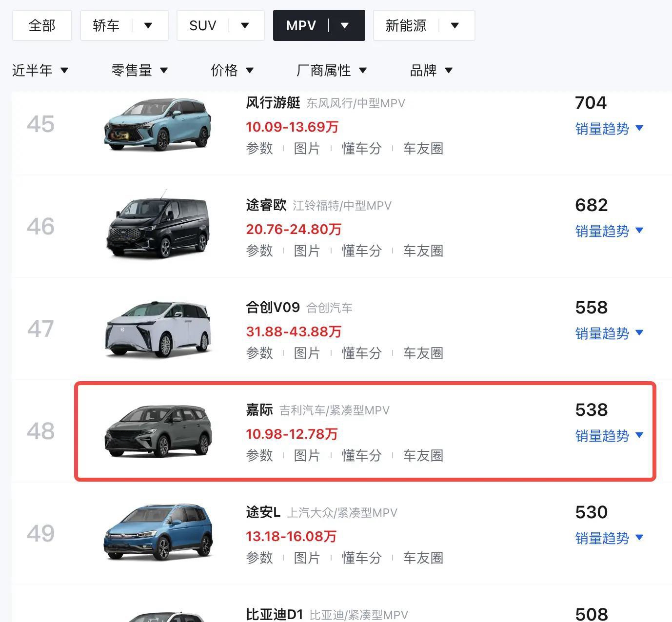The width and height of the screenshot is (672, 622).
Task: Open the 新能源 dropdown arrow
Action: [455, 25]
